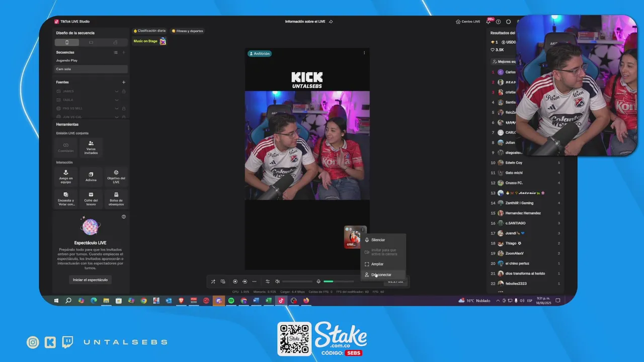
Task: Open Cofre del tesoro tool
Action: pyautogui.click(x=91, y=198)
